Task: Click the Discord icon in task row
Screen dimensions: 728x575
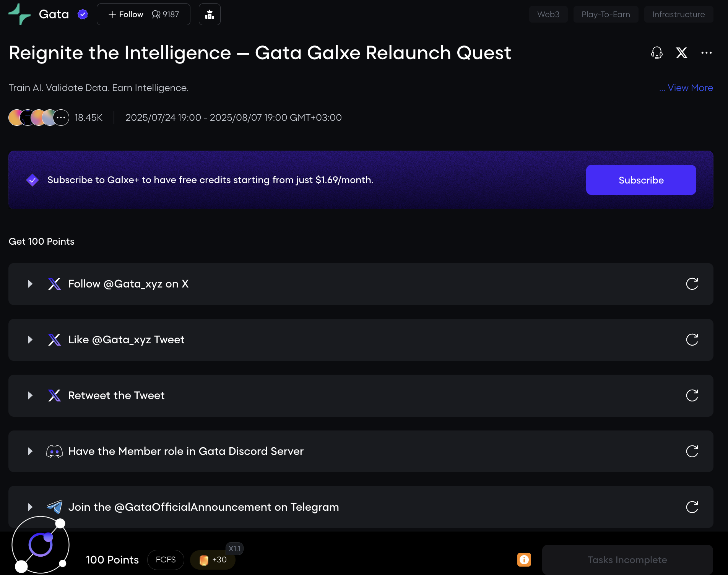Action: pos(54,451)
